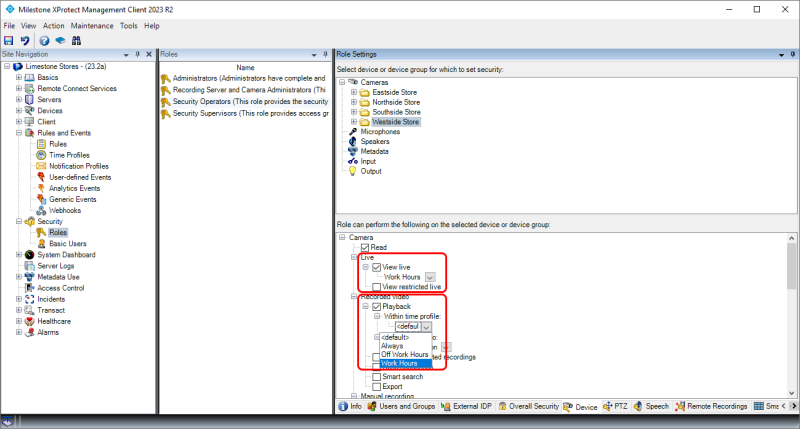
Task: Click the Time Profiles clock icon
Action: (41, 155)
